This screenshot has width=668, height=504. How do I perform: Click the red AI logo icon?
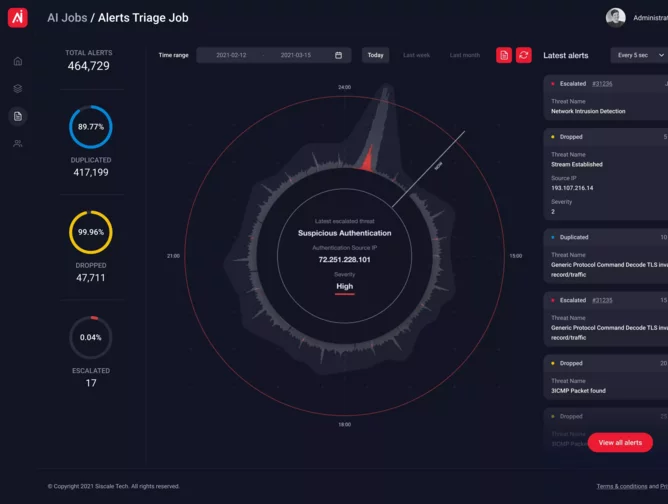tap(17, 17)
